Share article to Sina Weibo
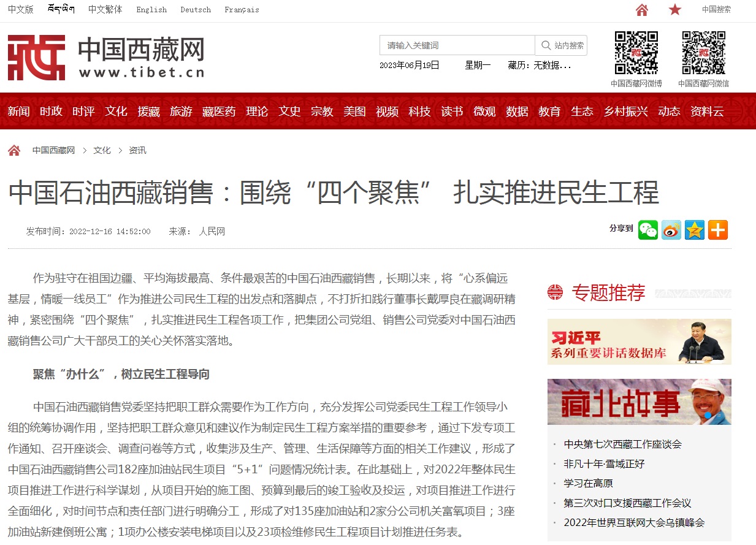Image resolution: width=756 pixels, height=545 pixels. click(x=671, y=230)
